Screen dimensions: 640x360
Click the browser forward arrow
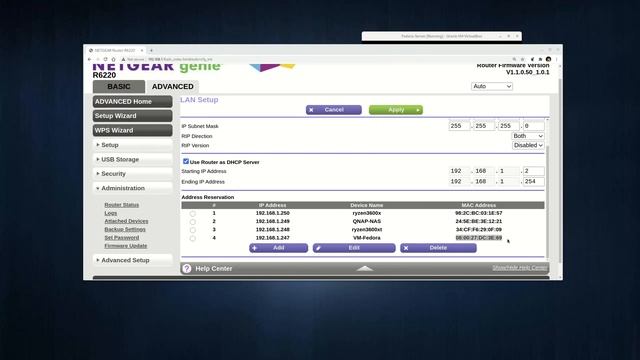pyautogui.click(x=98, y=59)
